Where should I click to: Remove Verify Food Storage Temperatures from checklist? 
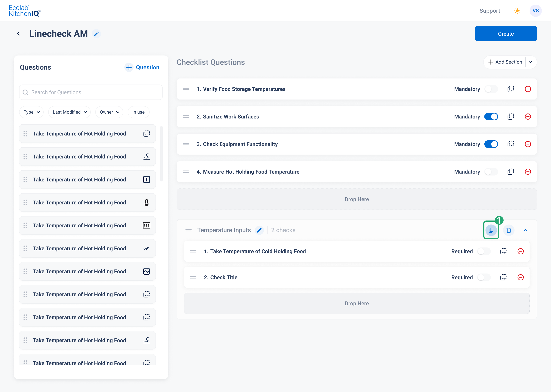[x=528, y=89]
